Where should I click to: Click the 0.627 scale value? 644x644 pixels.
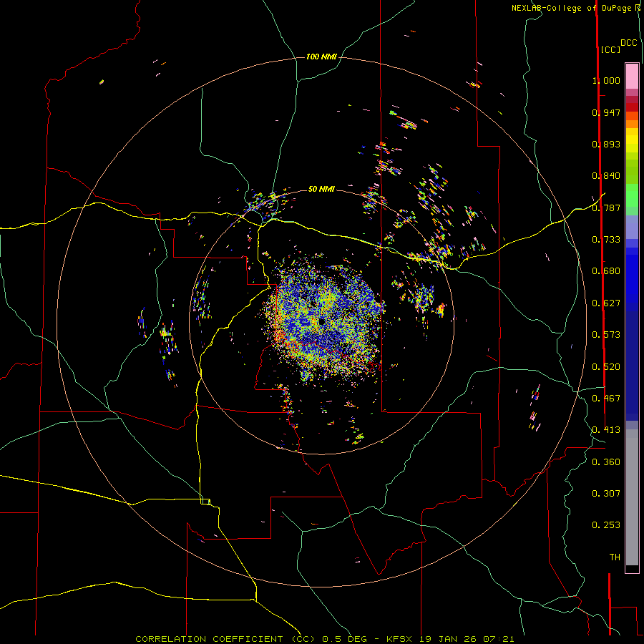click(x=606, y=303)
